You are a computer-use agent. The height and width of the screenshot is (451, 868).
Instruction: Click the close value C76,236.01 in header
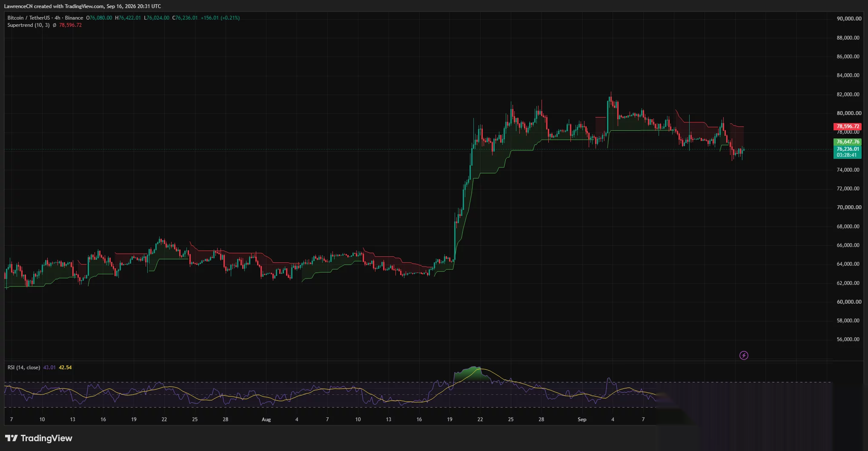(x=185, y=18)
